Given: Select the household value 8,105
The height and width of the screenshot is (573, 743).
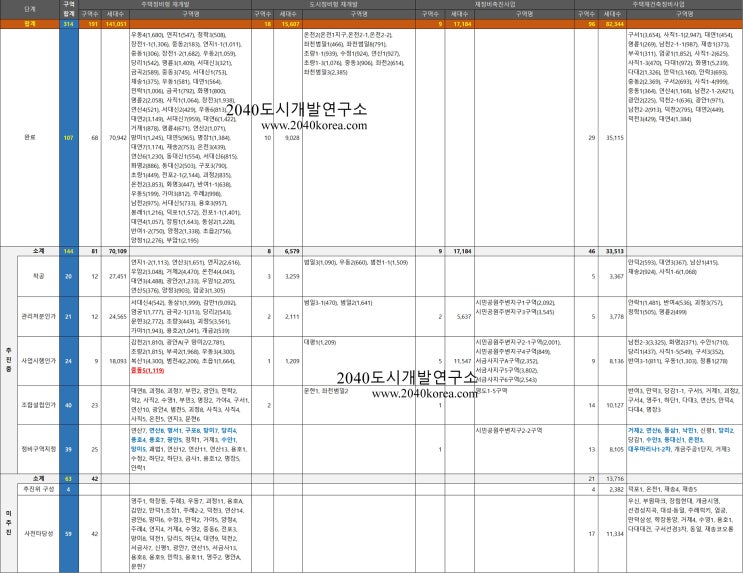Looking at the screenshot, I should point(616,449).
